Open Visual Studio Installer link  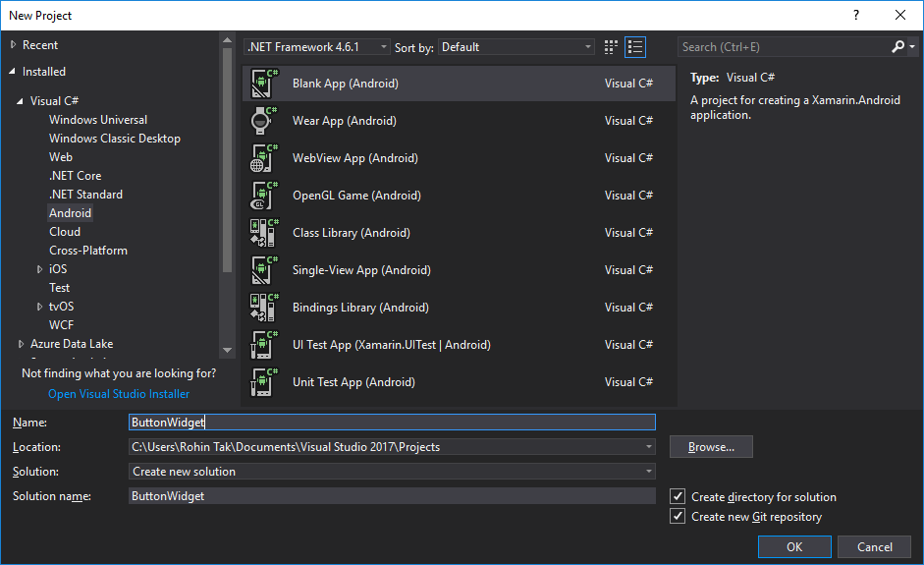[x=119, y=394]
